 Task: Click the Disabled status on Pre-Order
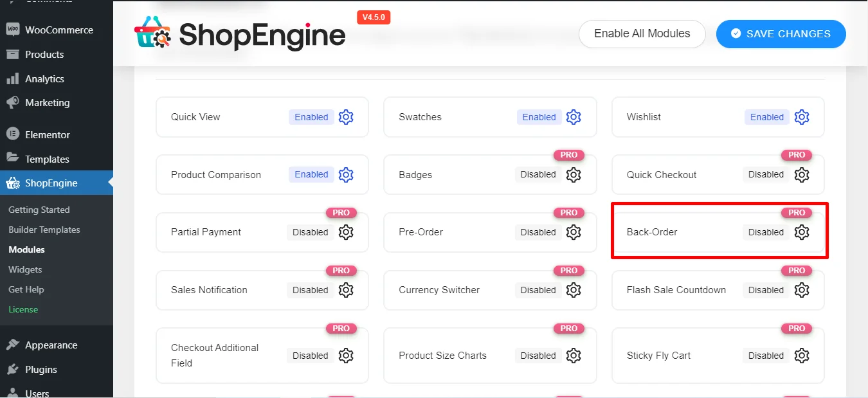(x=538, y=232)
